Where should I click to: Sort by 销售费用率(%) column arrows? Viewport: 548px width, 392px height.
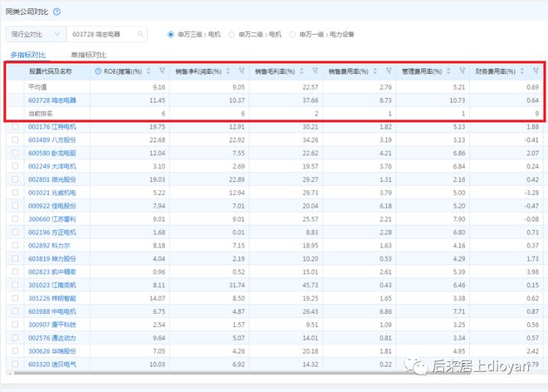click(x=375, y=71)
